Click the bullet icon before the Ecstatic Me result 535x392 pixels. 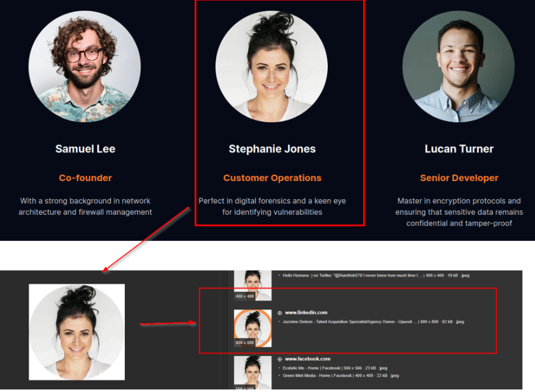[279, 367]
